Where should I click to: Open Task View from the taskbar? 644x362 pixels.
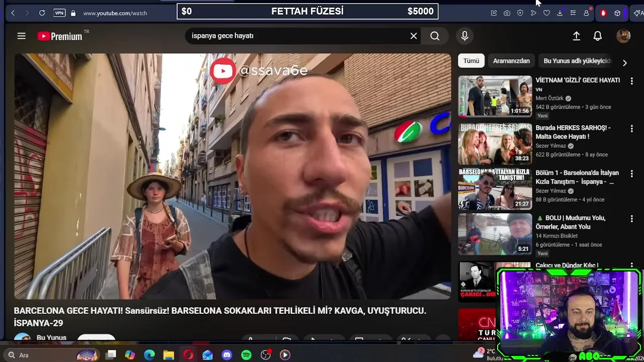tap(111, 355)
